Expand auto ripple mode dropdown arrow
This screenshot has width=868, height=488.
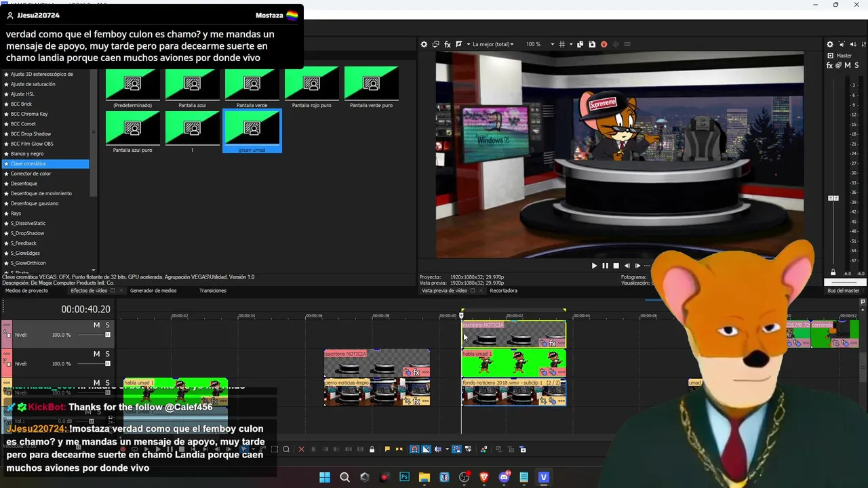(447, 449)
